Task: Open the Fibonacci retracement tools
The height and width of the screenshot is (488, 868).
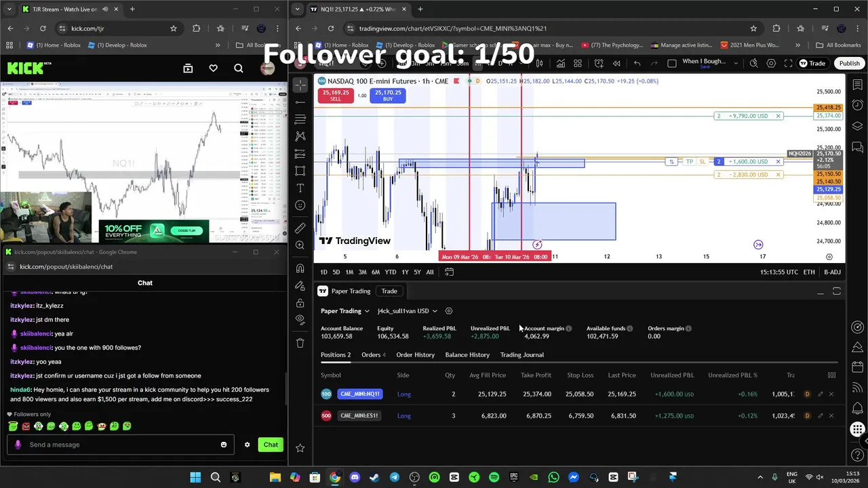Action: (x=300, y=119)
